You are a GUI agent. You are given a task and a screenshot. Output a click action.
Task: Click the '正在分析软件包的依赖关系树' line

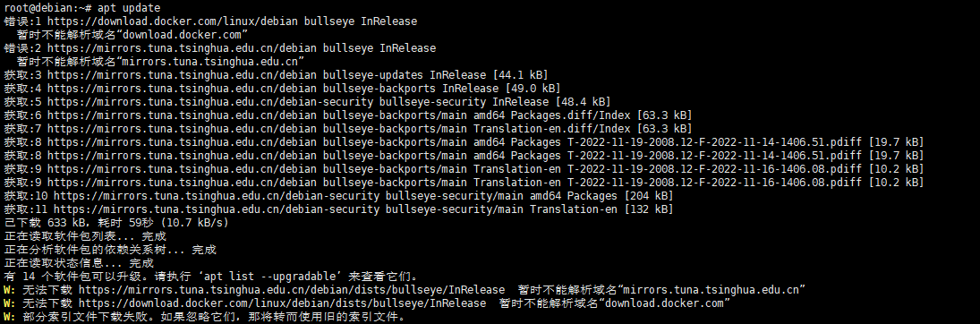tap(110, 250)
